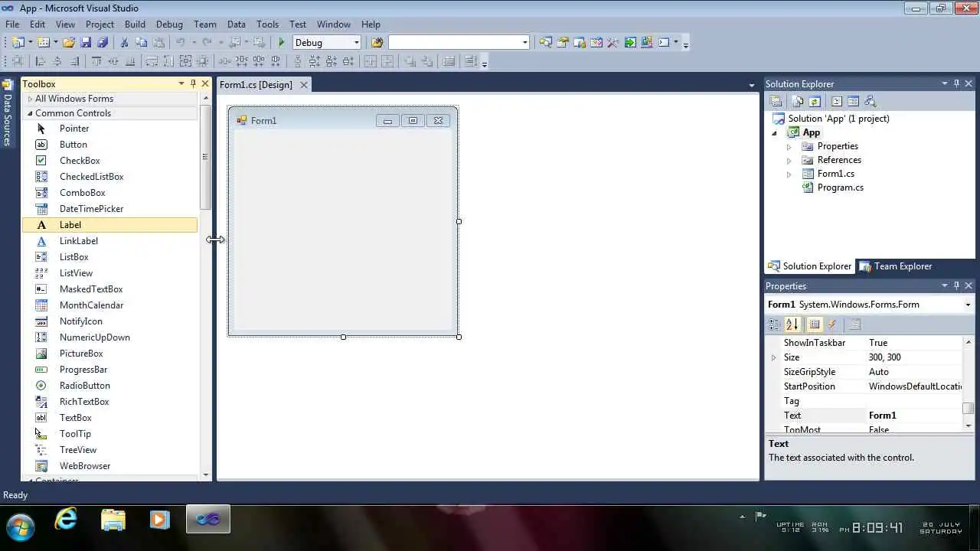Launch Internet Explorer from the taskbar
The width and height of the screenshot is (980, 551).
click(66, 520)
